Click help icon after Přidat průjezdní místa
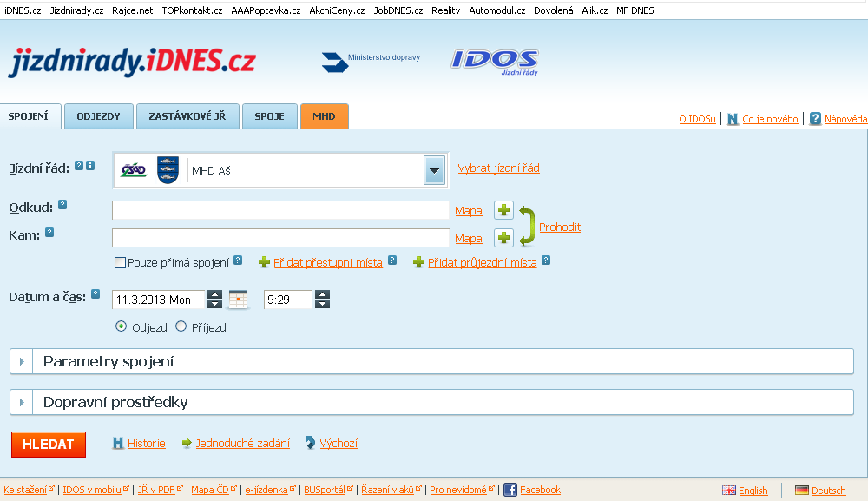Image resolution: width=868 pixels, height=501 pixels. (546, 260)
